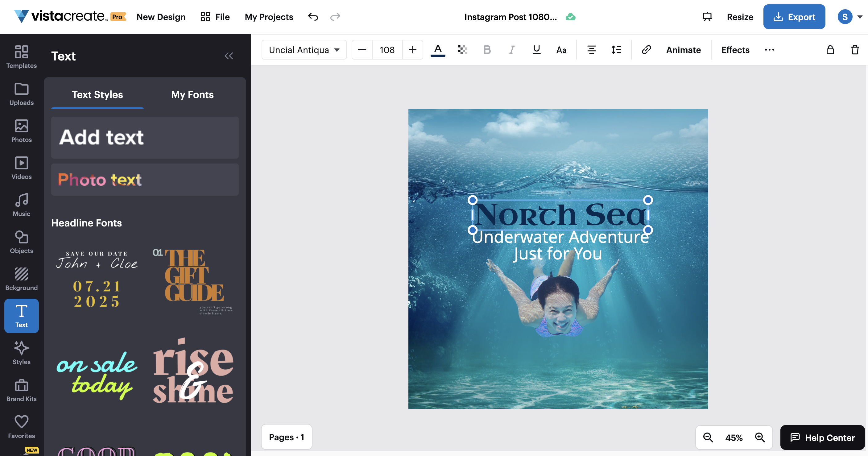Click the font size field showing 108
Image resolution: width=868 pixels, height=456 pixels.
click(x=387, y=50)
